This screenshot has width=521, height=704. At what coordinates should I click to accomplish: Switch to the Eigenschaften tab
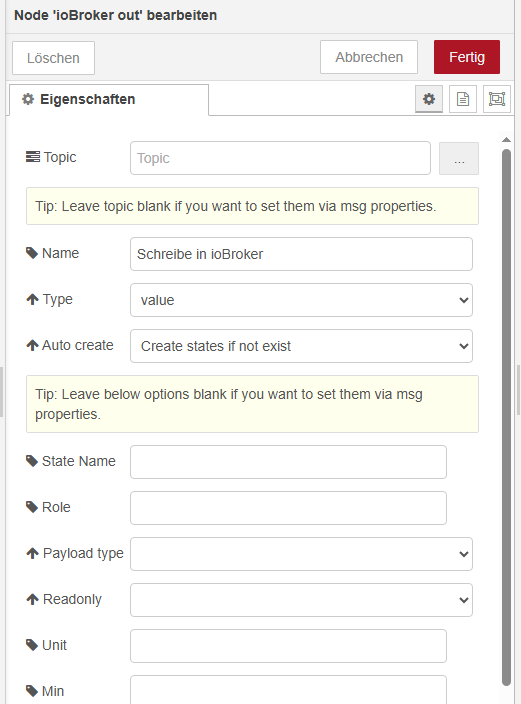pyautogui.click(x=109, y=99)
